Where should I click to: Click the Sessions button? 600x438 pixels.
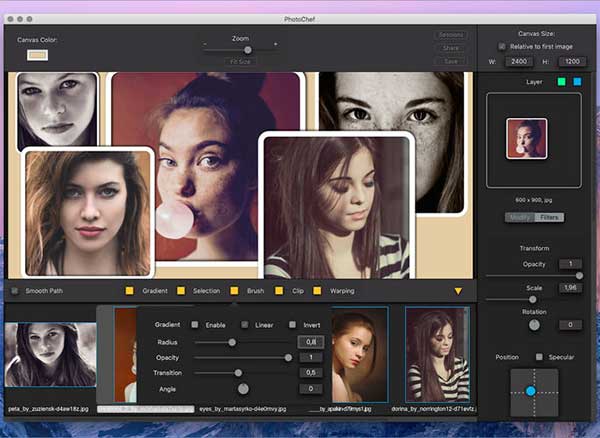click(x=451, y=35)
